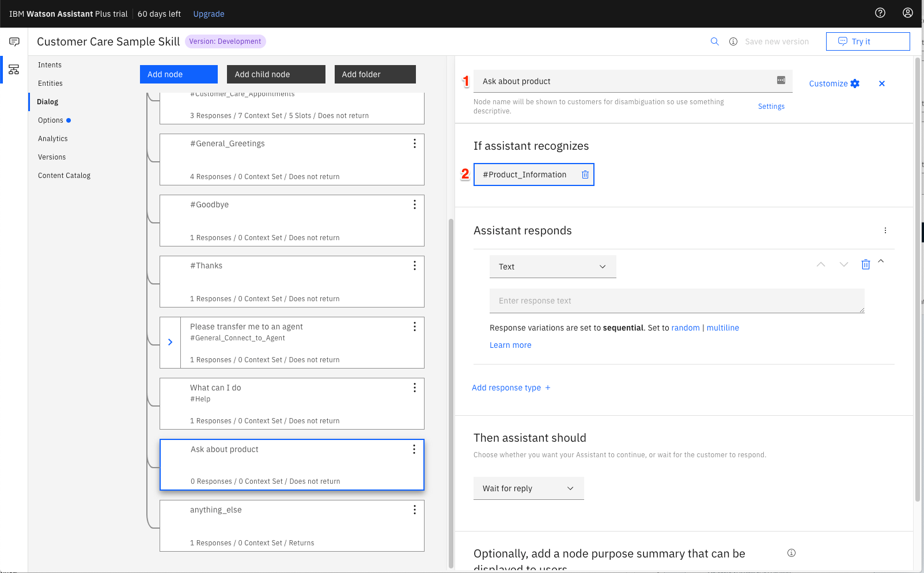The width and height of the screenshot is (924, 573).
Task: Open Ask about product node menu
Action: click(x=414, y=449)
